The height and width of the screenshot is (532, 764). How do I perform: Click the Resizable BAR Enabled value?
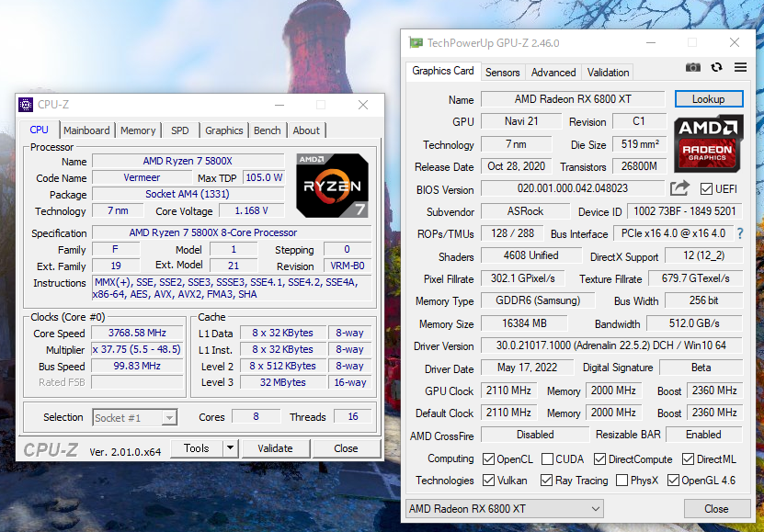coord(703,435)
